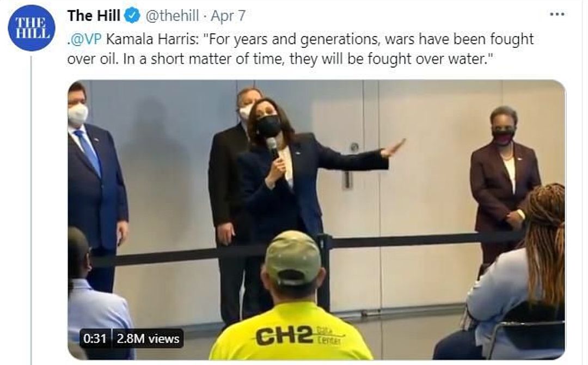Visit the @thehill handle
The height and width of the screenshot is (365, 588).
coord(171,16)
